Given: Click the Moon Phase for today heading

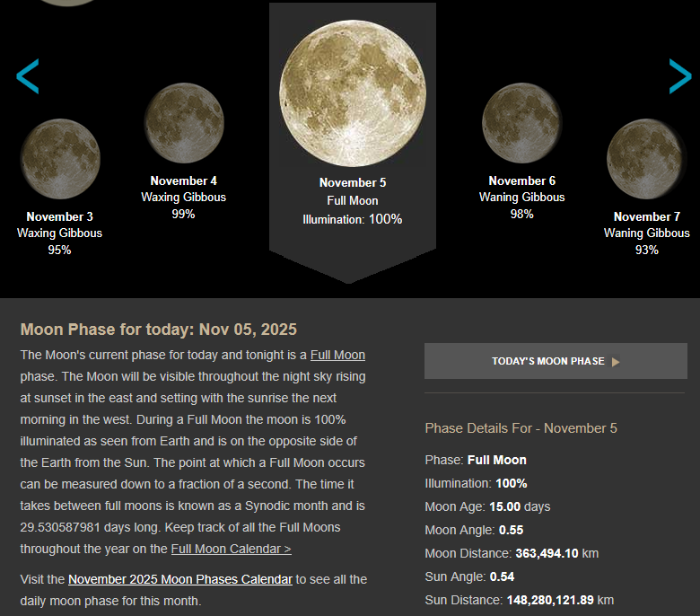Looking at the screenshot, I should 158,330.
